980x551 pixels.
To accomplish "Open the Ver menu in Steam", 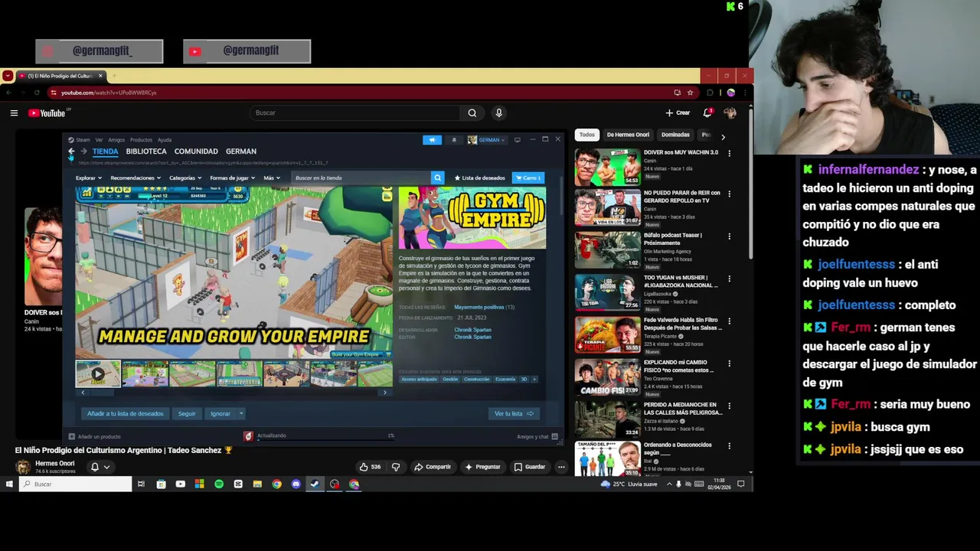I will coord(99,140).
